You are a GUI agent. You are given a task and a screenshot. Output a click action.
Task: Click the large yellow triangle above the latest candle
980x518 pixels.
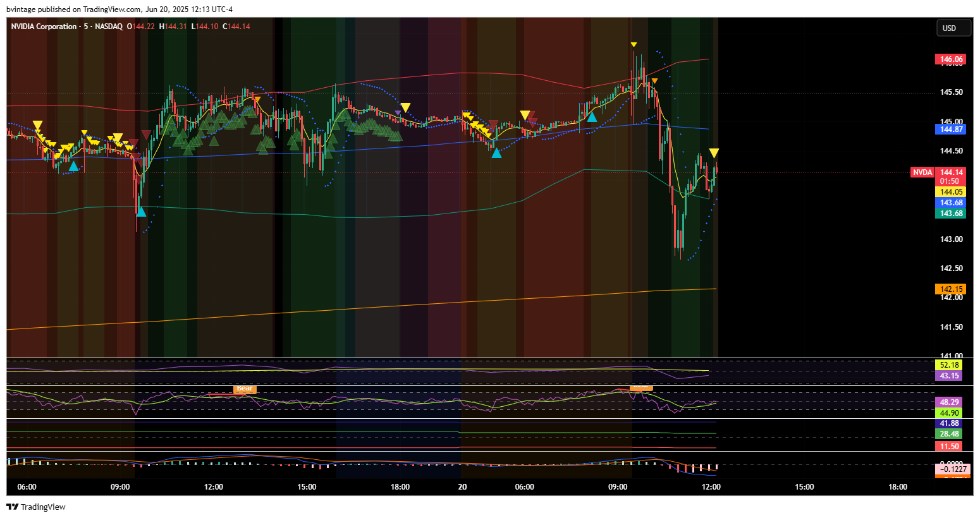714,153
